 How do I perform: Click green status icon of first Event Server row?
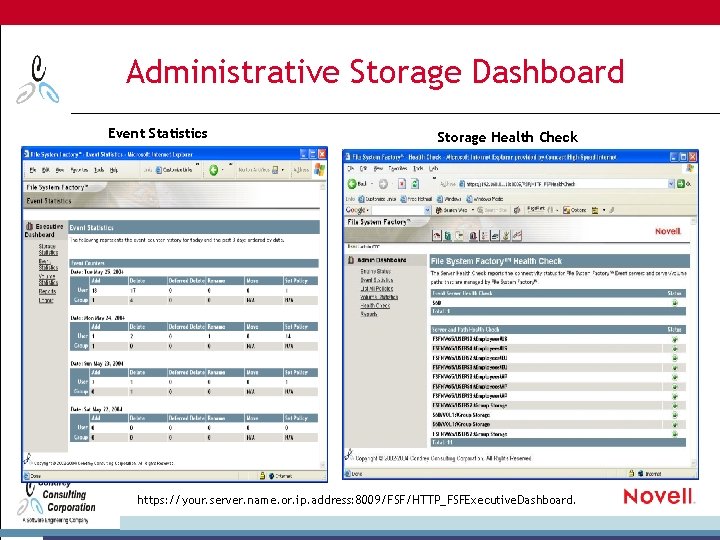tap(675, 303)
